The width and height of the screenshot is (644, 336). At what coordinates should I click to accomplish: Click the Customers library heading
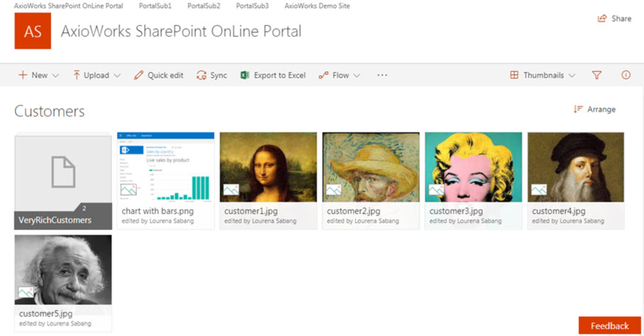point(49,111)
